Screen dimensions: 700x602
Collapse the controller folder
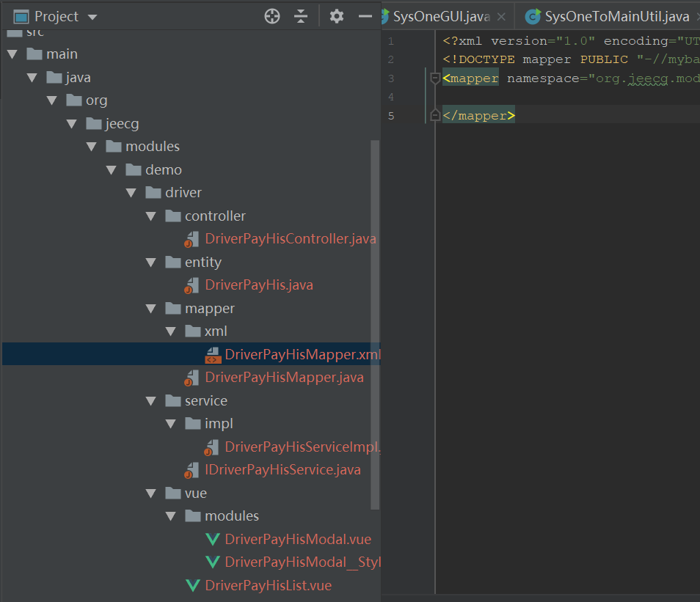[x=151, y=216]
